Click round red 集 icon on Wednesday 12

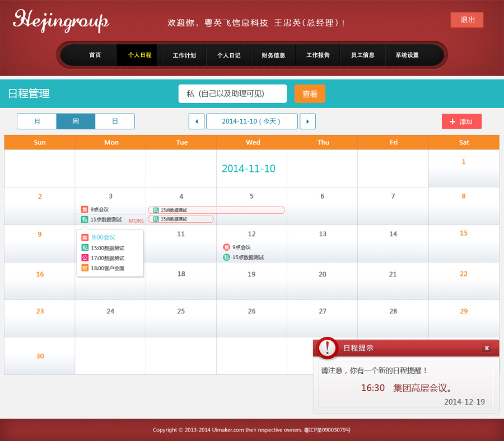tap(227, 247)
